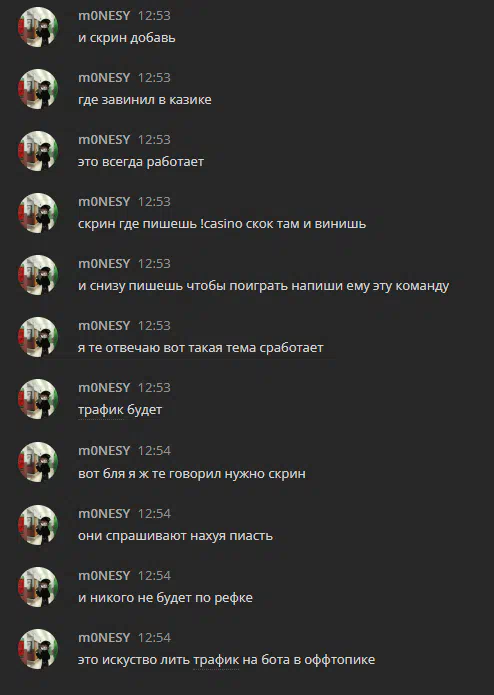Open m0NESY name above "я те отвечаю" message
The width and height of the screenshot is (494, 695).
click(x=104, y=326)
